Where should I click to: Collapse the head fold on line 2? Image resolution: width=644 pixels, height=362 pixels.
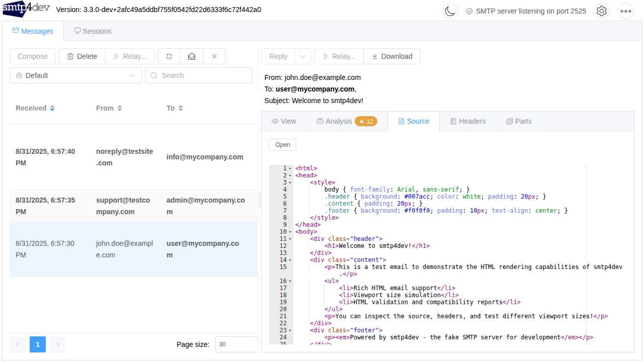290,175
